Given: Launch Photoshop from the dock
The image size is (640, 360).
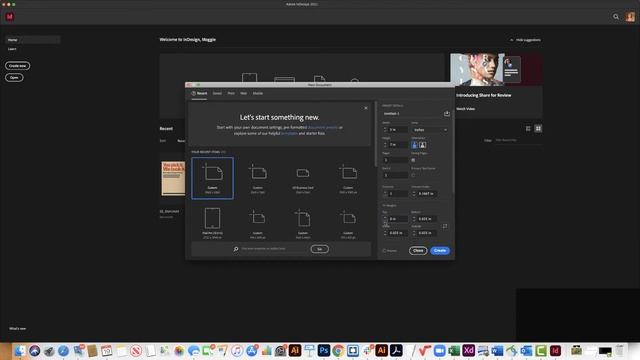Looking at the screenshot, I should coord(324,351).
